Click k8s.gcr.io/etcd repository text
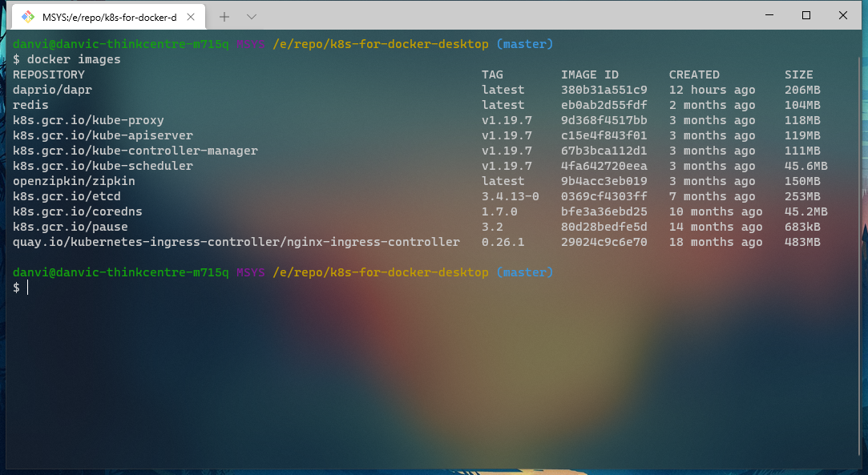This screenshot has height=475, width=868. pos(67,196)
